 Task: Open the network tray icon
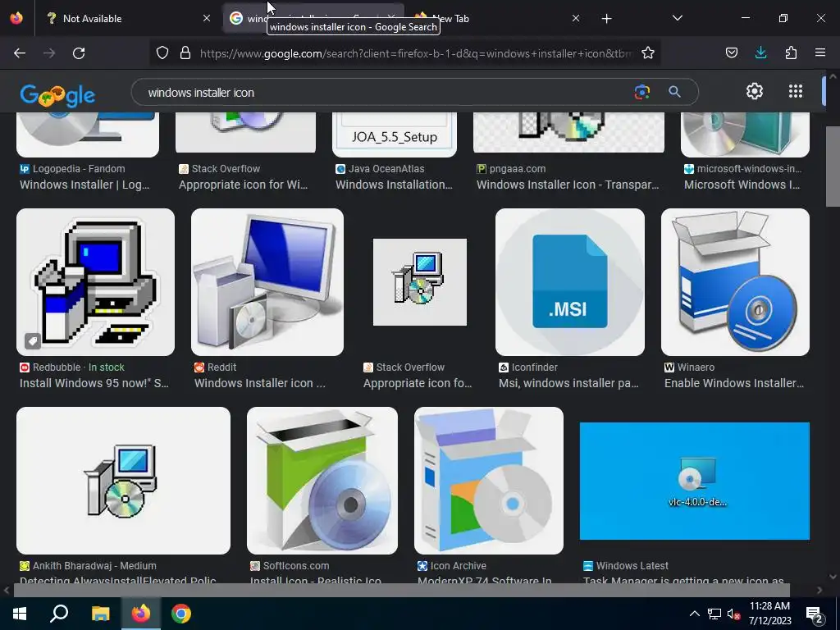pos(714,614)
